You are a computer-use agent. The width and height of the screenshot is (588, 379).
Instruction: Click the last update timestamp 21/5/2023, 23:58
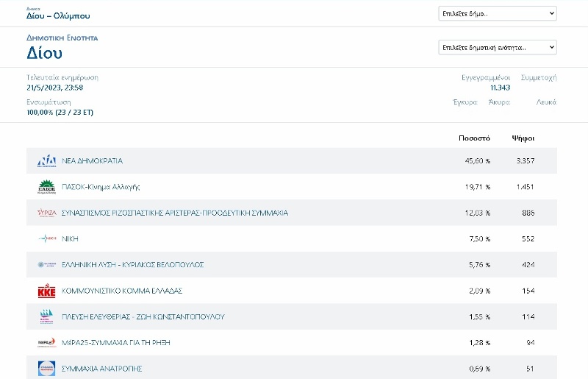(x=54, y=88)
